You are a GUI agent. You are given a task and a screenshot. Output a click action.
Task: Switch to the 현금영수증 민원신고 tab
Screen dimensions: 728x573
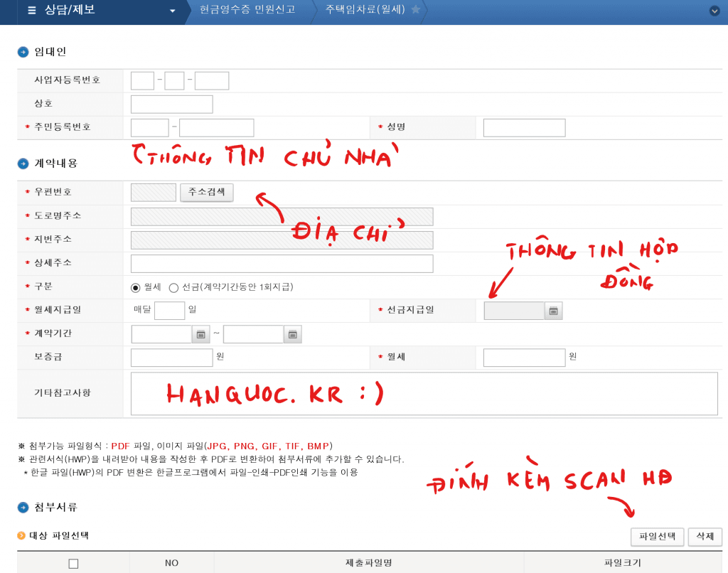click(247, 11)
